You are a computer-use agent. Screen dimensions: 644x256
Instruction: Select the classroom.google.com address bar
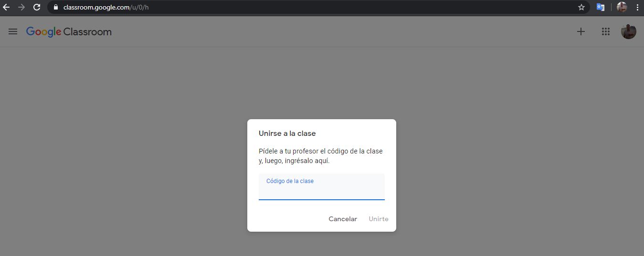coord(286,7)
